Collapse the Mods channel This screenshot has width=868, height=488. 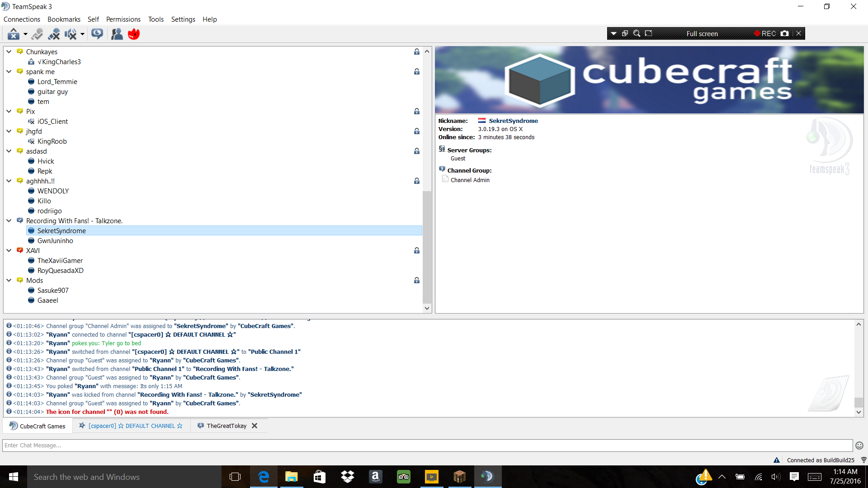click(9, 280)
